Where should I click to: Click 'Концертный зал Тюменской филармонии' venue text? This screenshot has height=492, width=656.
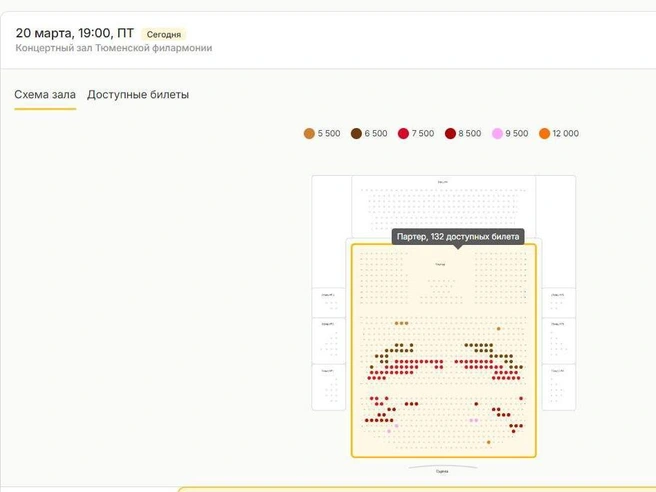[114, 48]
